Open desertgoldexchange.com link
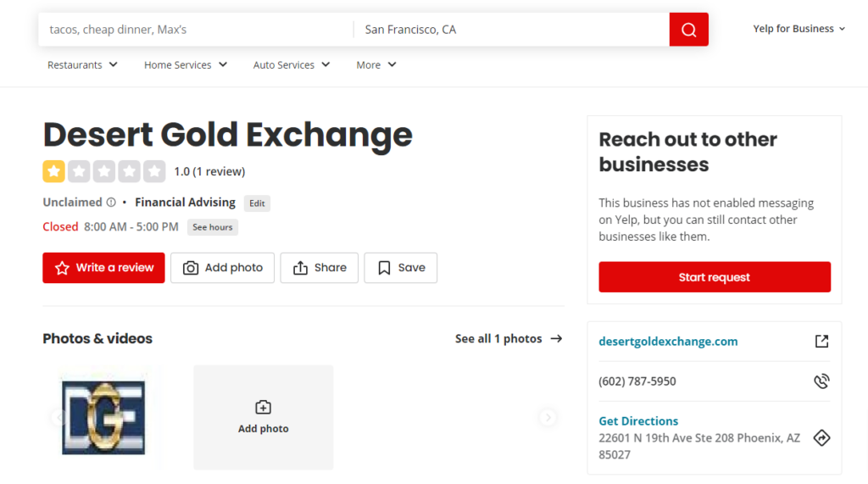 (x=668, y=341)
